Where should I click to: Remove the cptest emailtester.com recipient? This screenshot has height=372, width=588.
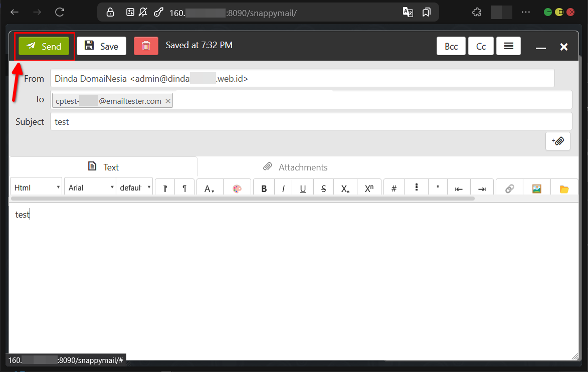168,101
